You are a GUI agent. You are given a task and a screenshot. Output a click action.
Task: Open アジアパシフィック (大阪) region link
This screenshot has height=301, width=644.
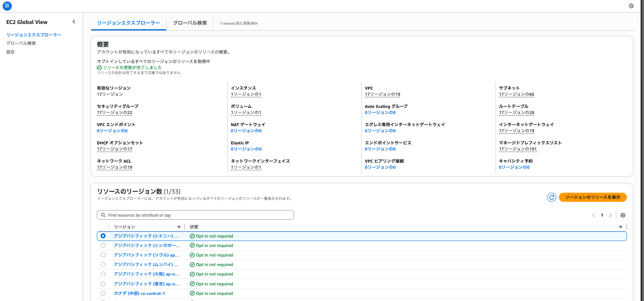pos(147,274)
